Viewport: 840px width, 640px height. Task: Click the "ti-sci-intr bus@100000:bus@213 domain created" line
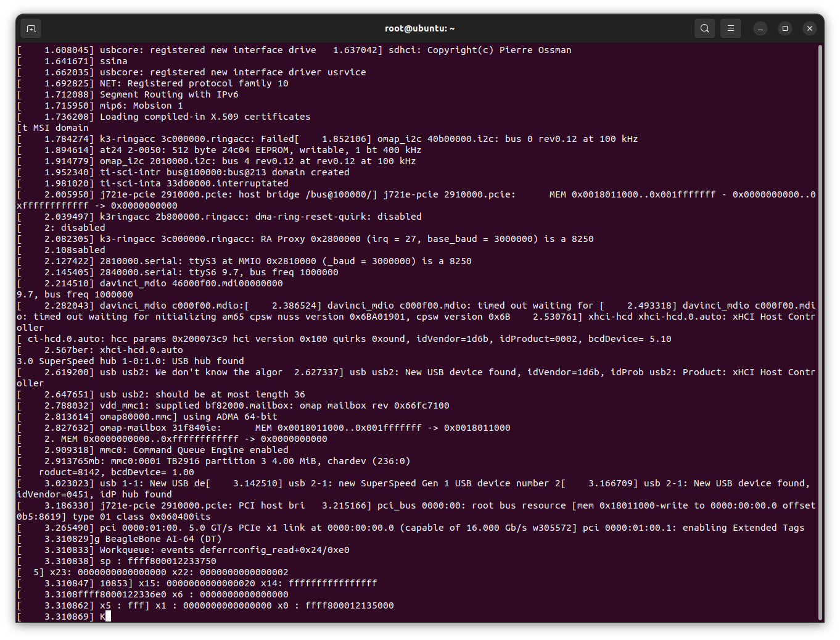(x=183, y=172)
